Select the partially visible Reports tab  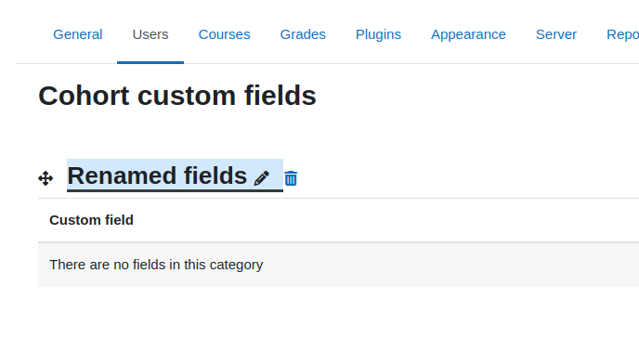[622, 34]
